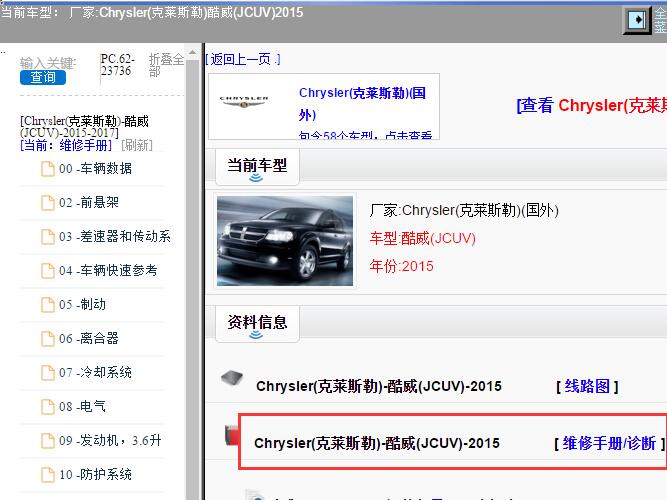Image resolution: width=667 pixels, height=500 pixels.
Task: Click the arrow panel icon at top right
Action: tap(637, 19)
